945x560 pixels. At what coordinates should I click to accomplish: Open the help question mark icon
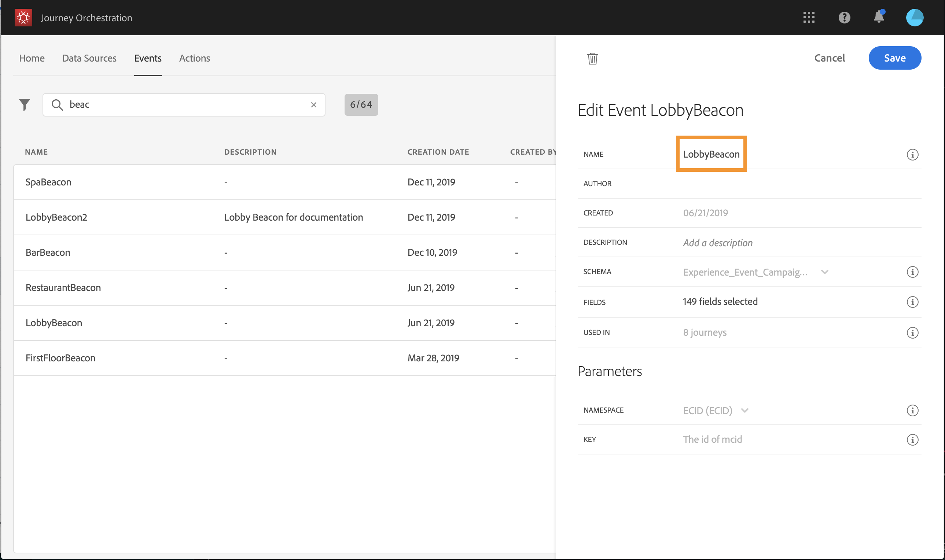(x=844, y=17)
